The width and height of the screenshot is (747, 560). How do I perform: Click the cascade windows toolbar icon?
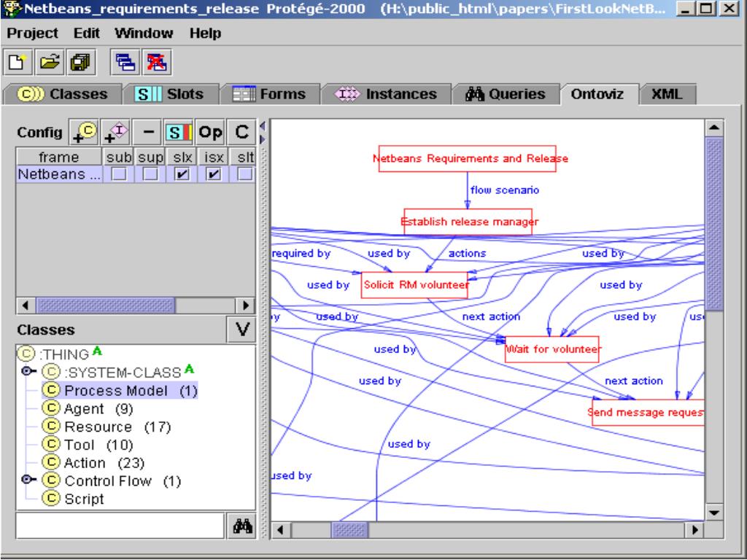(125, 63)
